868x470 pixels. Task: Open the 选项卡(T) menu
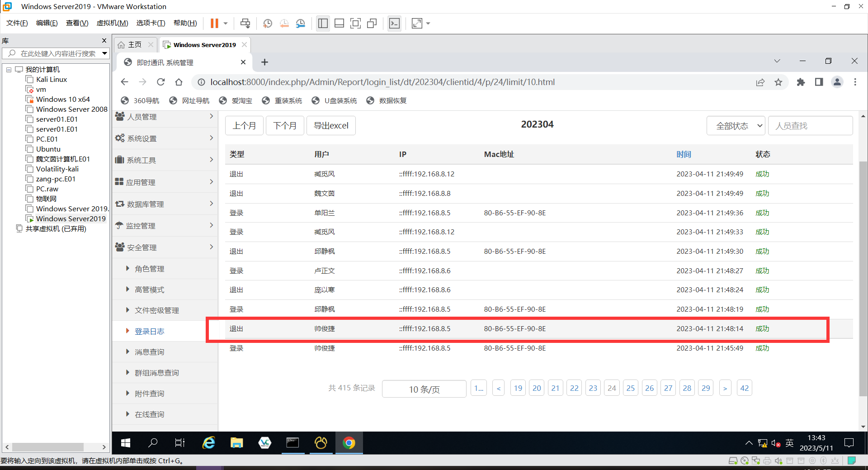click(x=151, y=23)
